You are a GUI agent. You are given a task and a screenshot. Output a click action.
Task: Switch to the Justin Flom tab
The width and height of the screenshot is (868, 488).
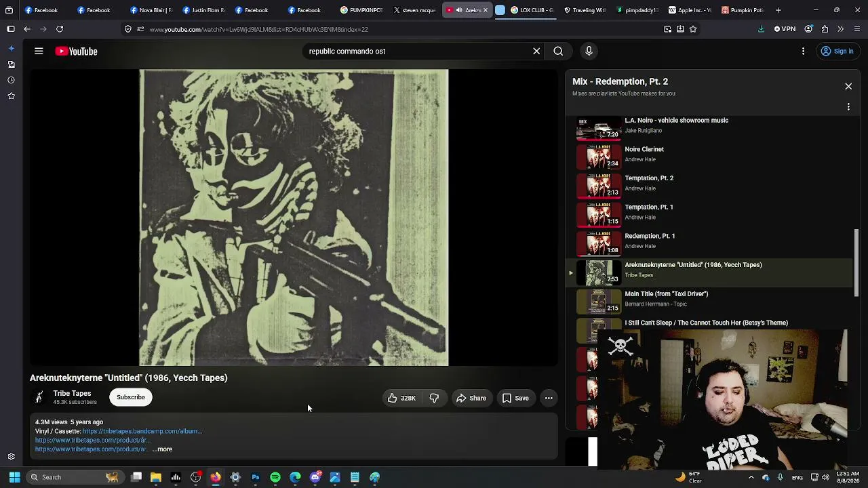click(x=204, y=10)
